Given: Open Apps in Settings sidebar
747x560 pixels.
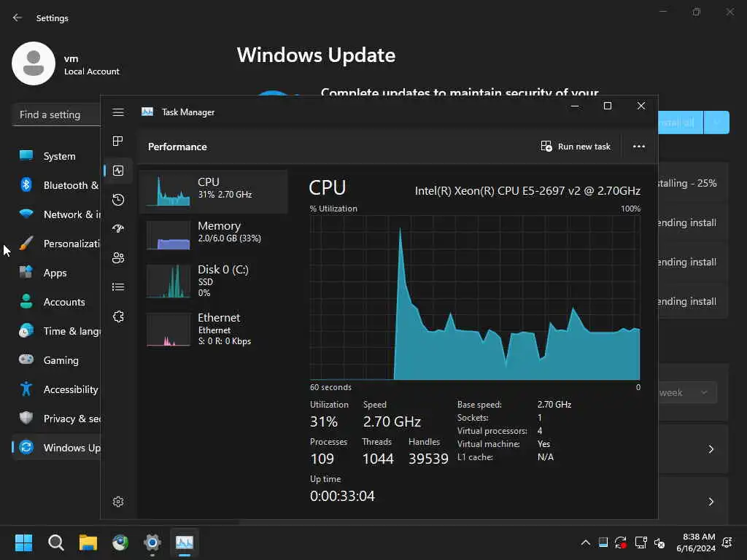Looking at the screenshot, I should (56, 273).
